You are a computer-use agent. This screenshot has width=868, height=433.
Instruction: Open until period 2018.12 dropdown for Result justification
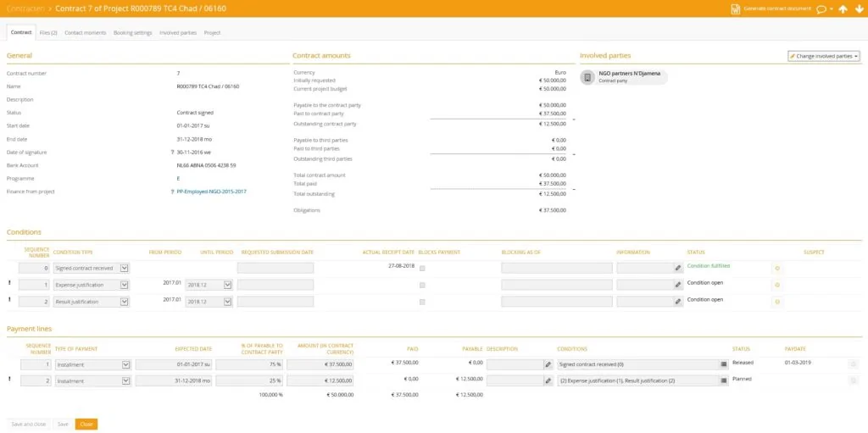(227, 302)
